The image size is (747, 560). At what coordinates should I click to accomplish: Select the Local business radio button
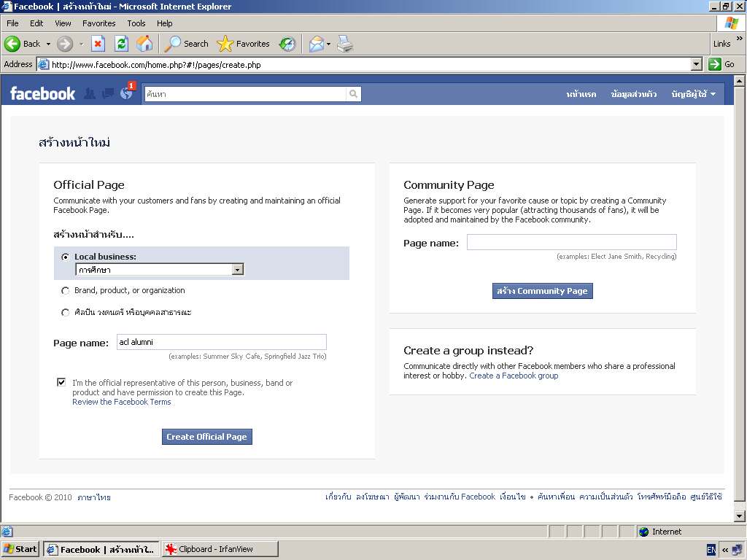66,257
